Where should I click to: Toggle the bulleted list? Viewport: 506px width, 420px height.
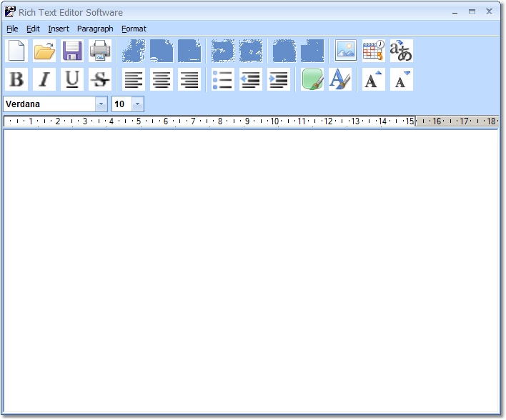point(223,79)
